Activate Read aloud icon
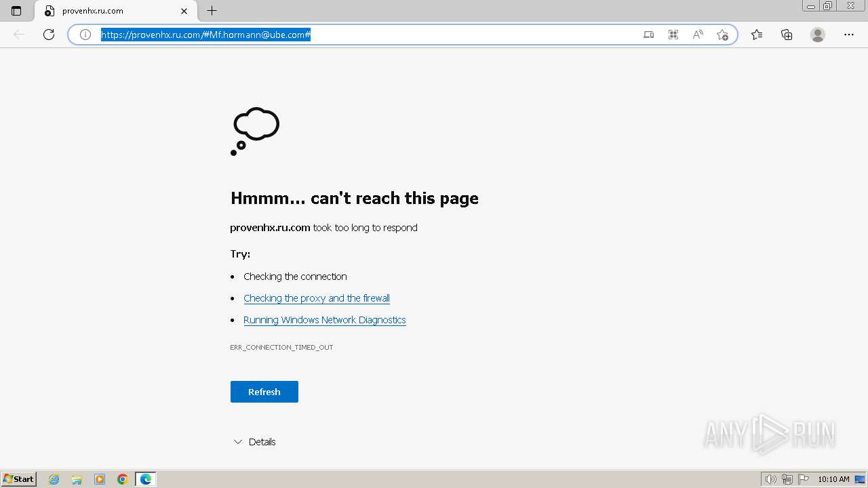The image size is (868, 488). 698,35
